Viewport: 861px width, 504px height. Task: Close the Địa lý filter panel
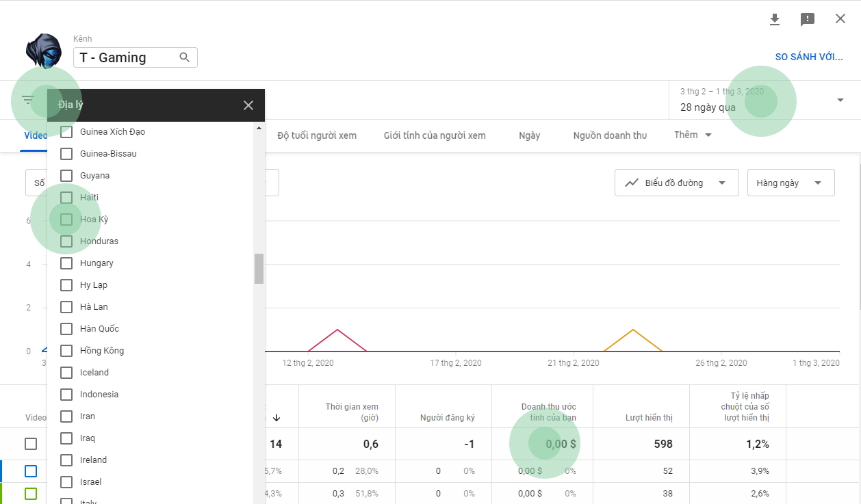(248, 105)
